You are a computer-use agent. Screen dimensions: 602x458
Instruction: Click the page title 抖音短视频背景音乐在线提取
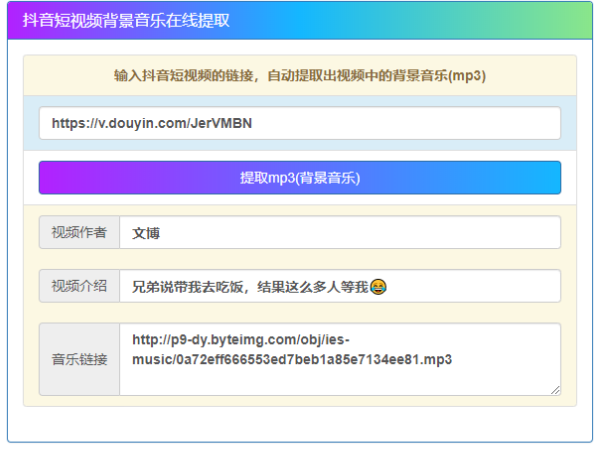[126, 20]
